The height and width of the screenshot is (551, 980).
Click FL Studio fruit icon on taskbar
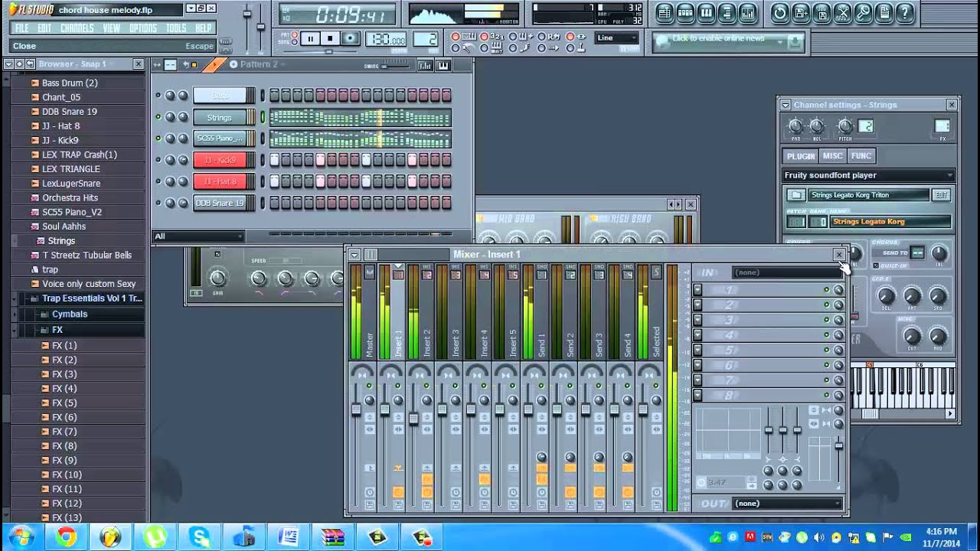coord(111,537)
